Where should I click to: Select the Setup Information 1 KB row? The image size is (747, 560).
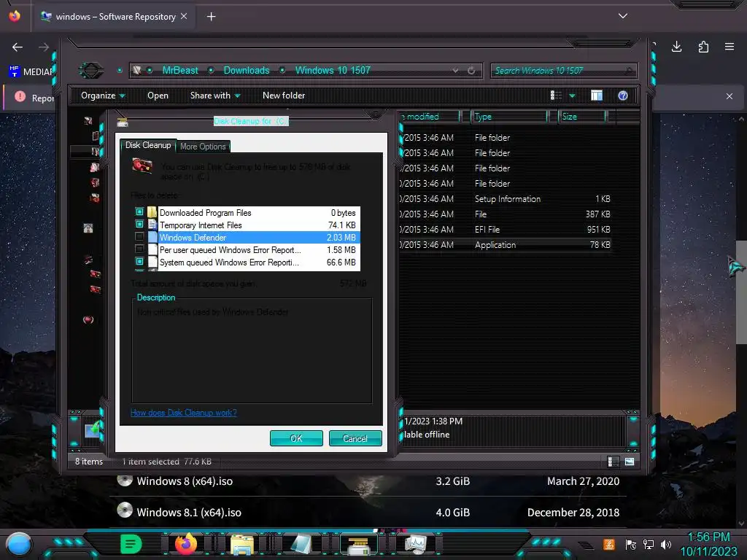click(x=506, y=199)
